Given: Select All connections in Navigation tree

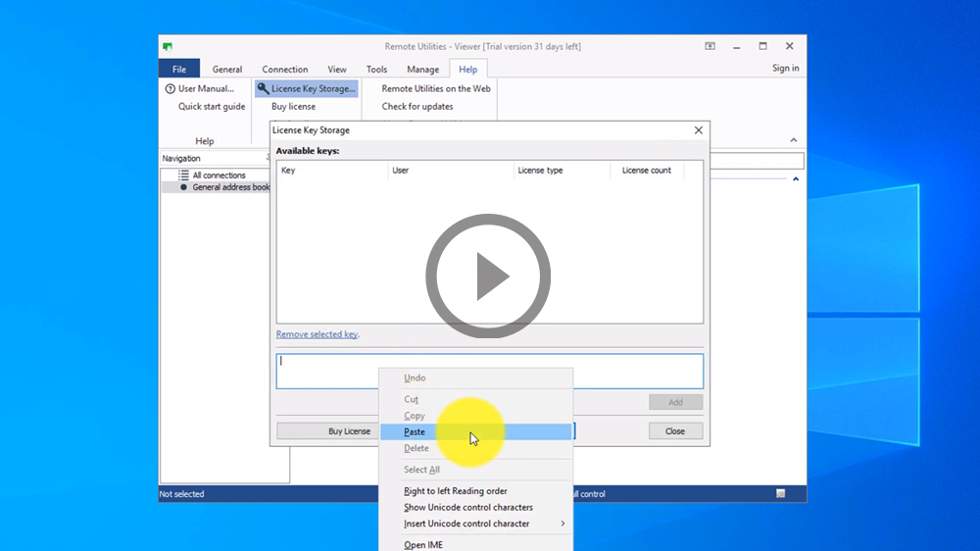Looking at the screenshot, I should [x=219, y=175].
